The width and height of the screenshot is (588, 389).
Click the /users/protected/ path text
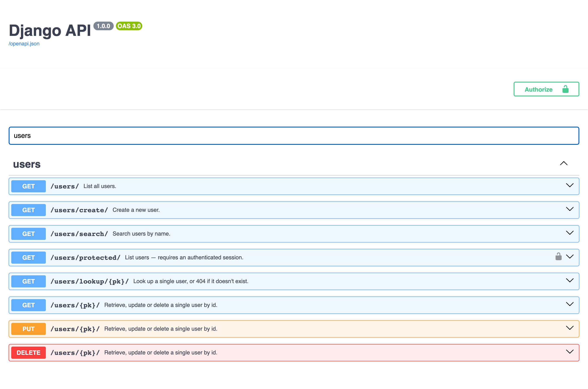[85, 258]
